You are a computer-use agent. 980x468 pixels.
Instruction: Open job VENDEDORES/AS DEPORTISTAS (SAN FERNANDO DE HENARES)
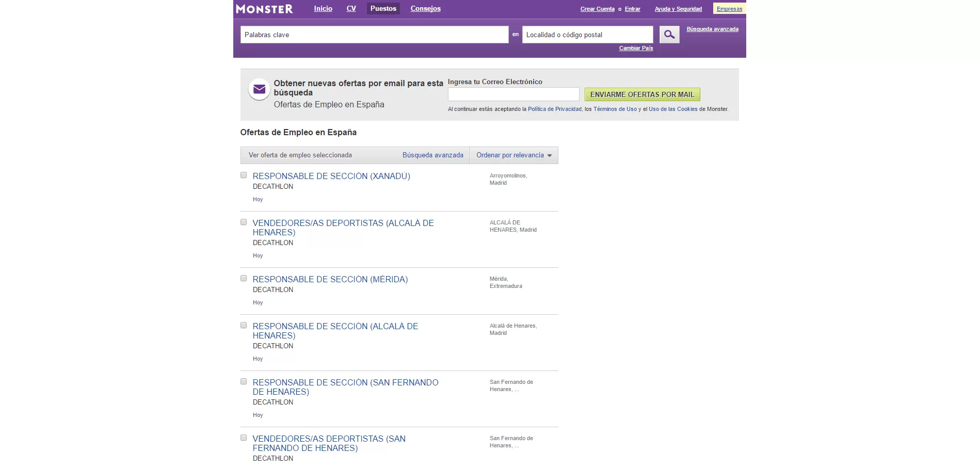click(329, 443)
